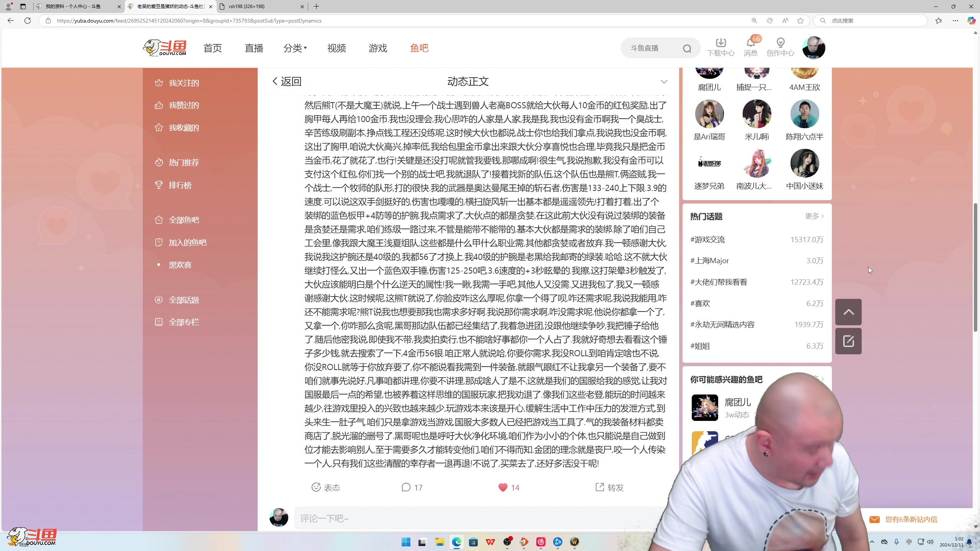Viewport: 980px width, 551px height.
Task: Open the read aloud icon in address bar
Action: pos(785,21)
